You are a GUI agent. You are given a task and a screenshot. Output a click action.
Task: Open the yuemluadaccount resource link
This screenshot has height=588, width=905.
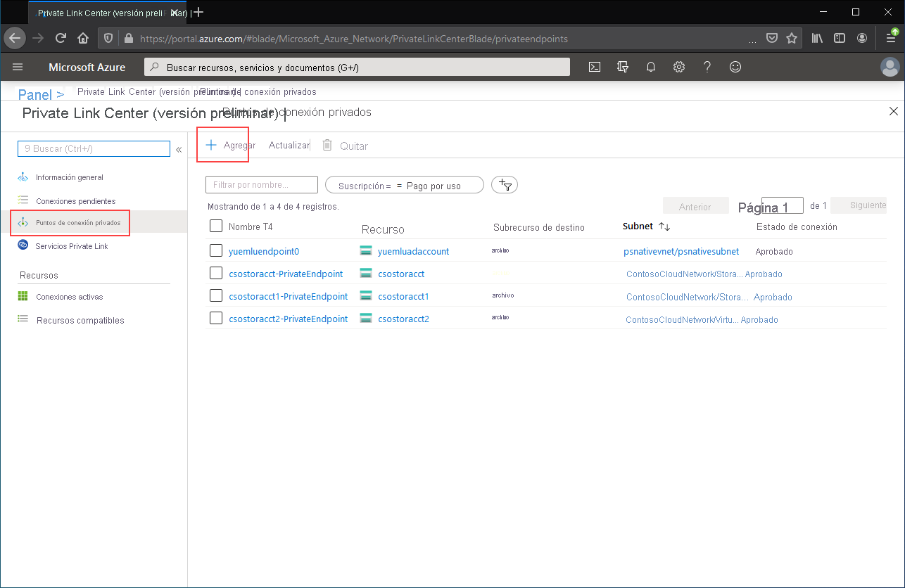pyautogui.click(x=413, y=251)
